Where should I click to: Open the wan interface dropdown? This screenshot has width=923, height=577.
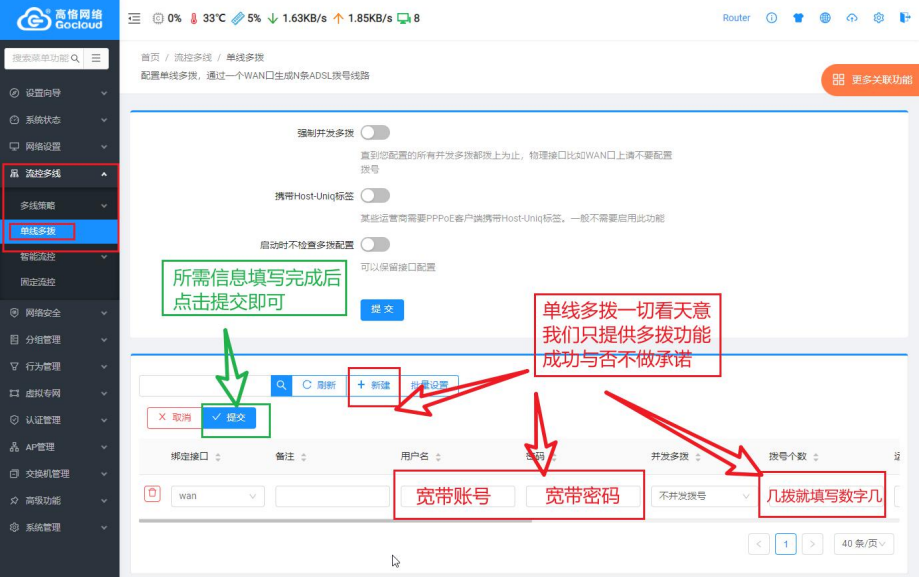[x=218, y=496]
